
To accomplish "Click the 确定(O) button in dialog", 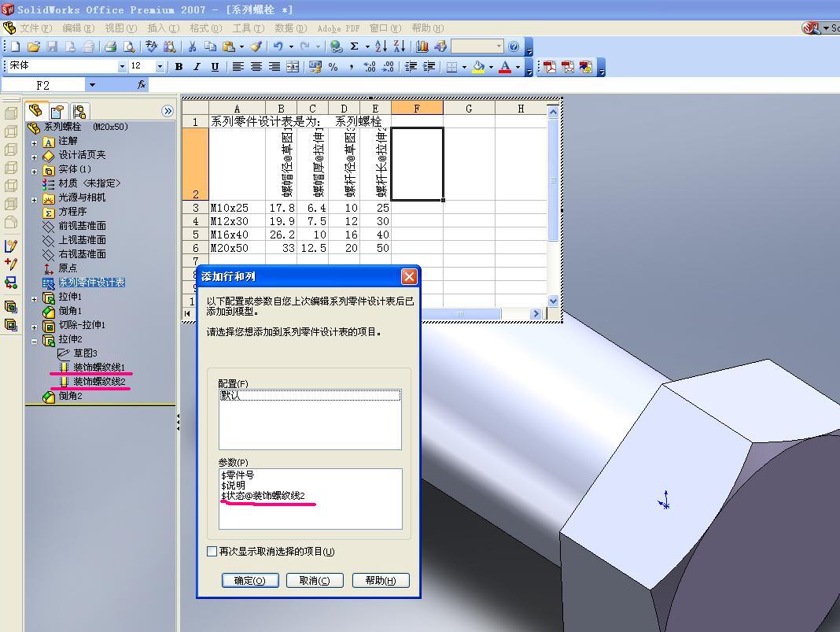I will point(250,581).
